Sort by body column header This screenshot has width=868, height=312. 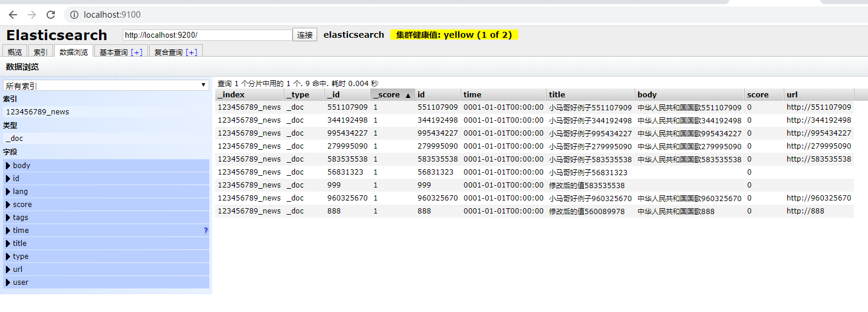pyautogui.click(x=690, y=94)
